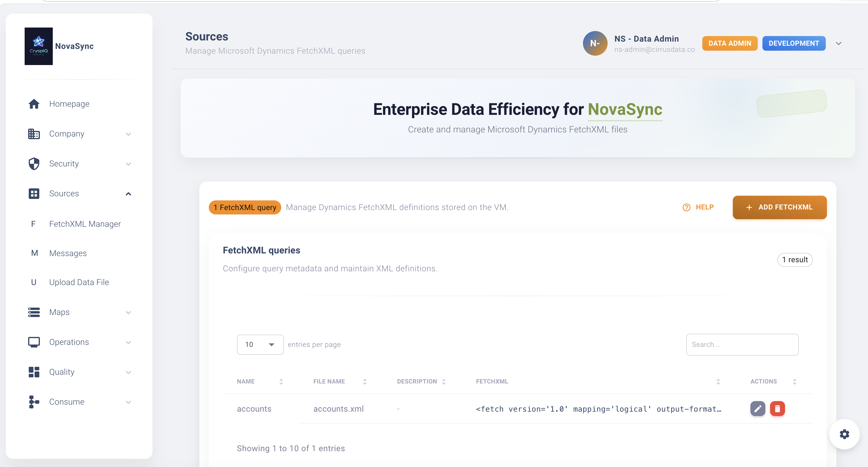Click the fetch version XML snippet cell
Screen dimensions: 868x467
click(x=599, y=409)
